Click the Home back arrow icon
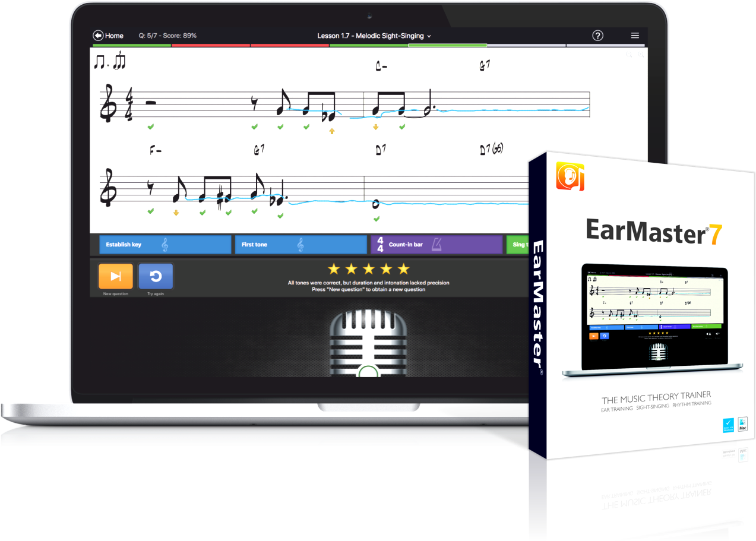756x541 pixels. pyautogui.click(x=97, y=36)
